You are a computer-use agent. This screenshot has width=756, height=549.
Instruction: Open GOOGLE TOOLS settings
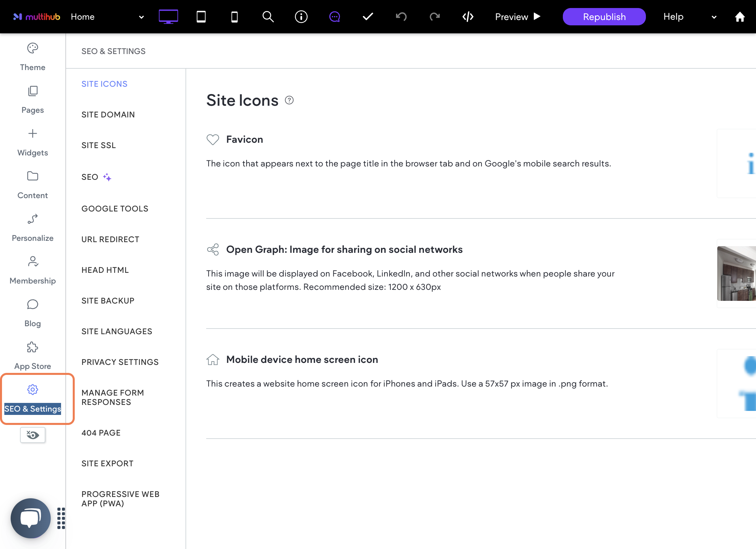click(115, 209)
